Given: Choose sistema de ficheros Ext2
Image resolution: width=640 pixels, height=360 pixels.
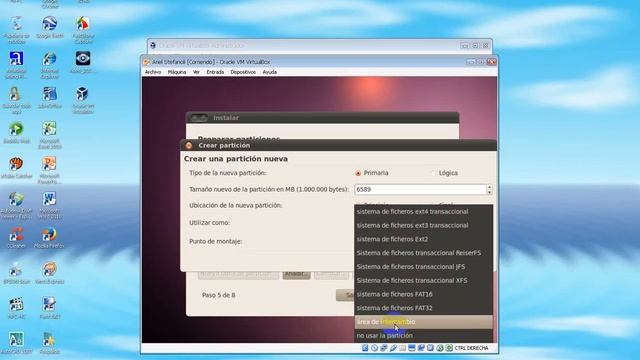Looking at the screenshot, I should pyautogui.click(x=423, y=239).
